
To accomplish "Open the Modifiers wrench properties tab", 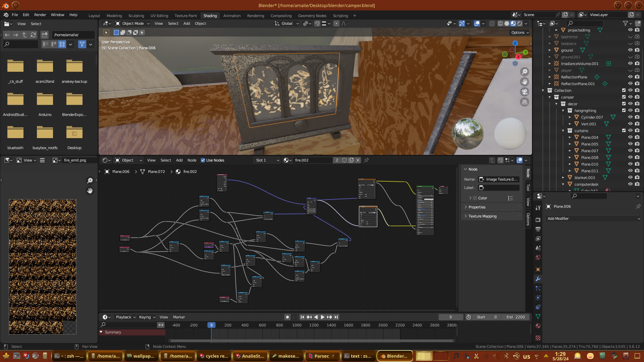I will 538,279.
